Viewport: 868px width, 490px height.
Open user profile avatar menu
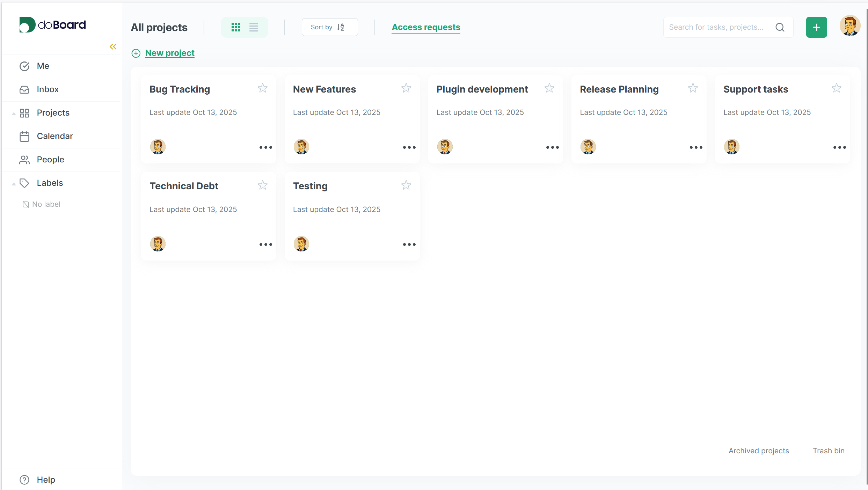click(x=849, y=26)
